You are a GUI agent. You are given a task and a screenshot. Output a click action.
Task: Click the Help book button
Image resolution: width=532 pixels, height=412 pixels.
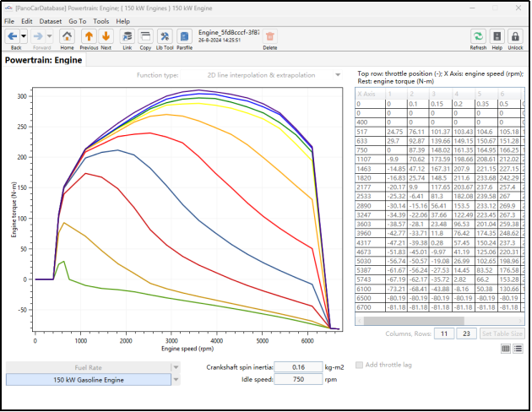coord(497,36)
